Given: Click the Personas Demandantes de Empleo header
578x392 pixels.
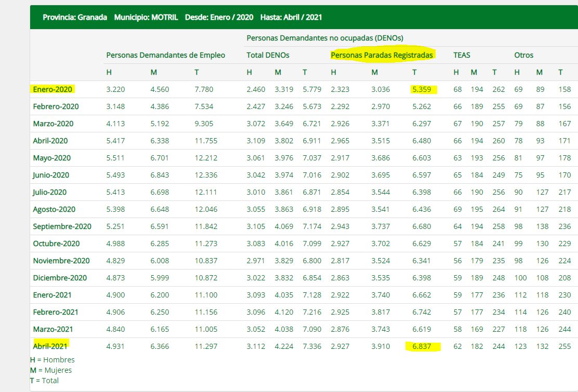Looking at the screenshot, I should pyautogui.click(x=165, y=55).
